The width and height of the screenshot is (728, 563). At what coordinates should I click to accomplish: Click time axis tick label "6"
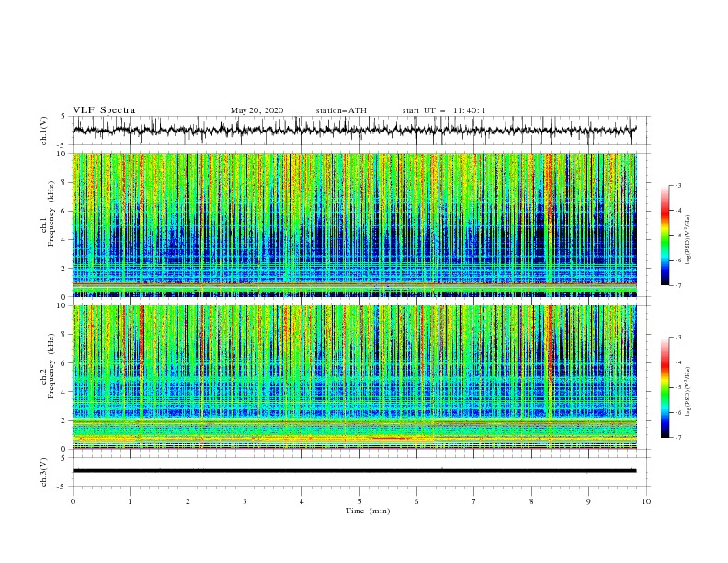coord(416,501)
